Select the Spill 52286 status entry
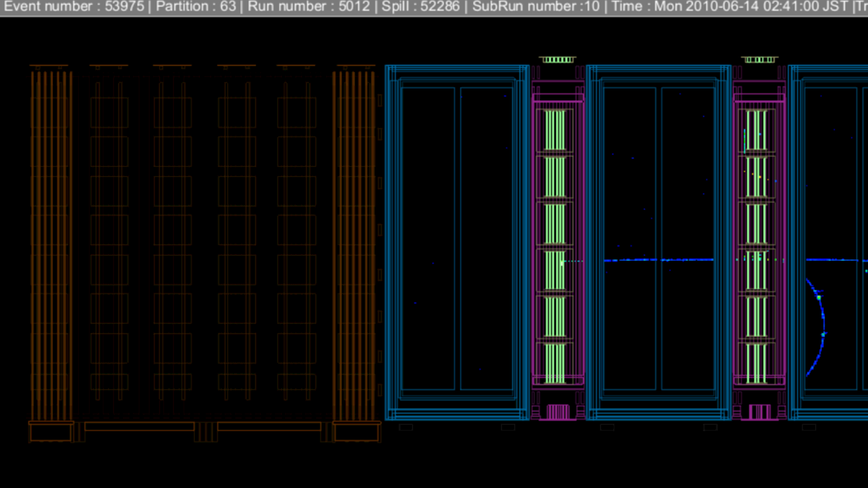This screenshot has height=488, width=868. pyautogui.click(x=420, y=7)
